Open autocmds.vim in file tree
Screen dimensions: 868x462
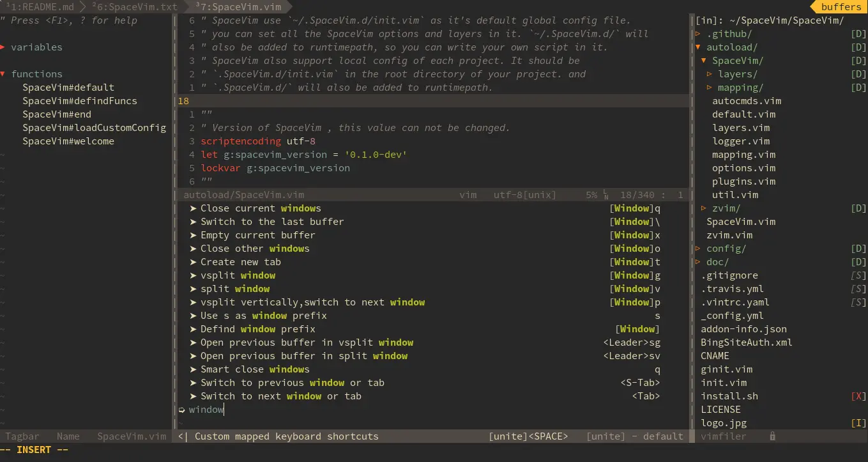pyautogui.click(x=747, y=101)
